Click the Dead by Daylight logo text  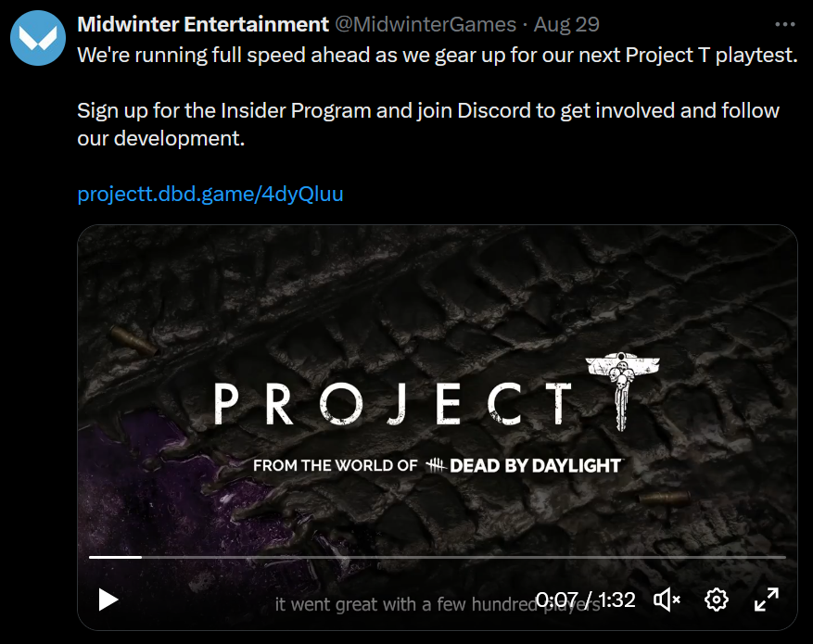[x=535, y=466]
